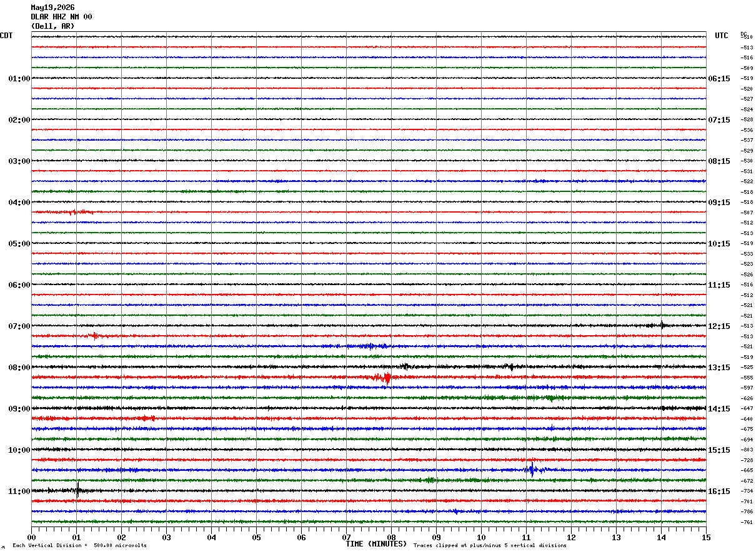Screen dimensions: 756x554
Task: Select the red seismic burst near 08:00 row
Action: pos(382,377)
